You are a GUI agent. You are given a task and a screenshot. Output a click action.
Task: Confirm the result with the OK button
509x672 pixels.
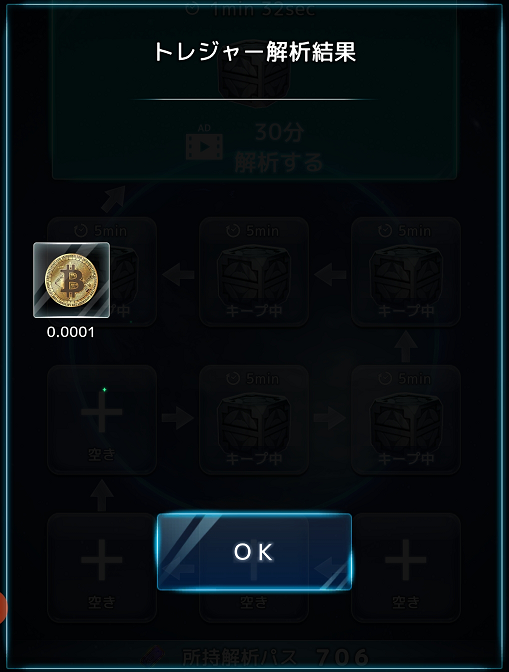(254, 552)
